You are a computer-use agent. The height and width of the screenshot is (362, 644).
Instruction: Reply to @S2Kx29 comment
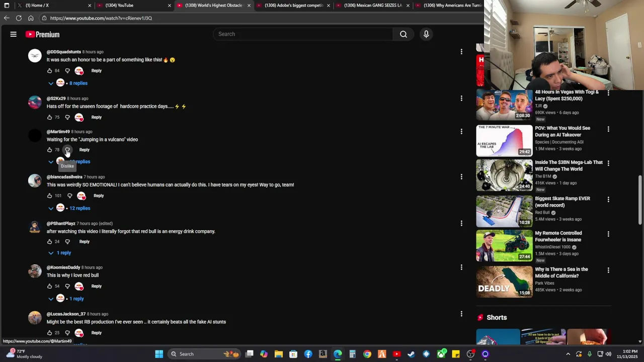point(96,117)
